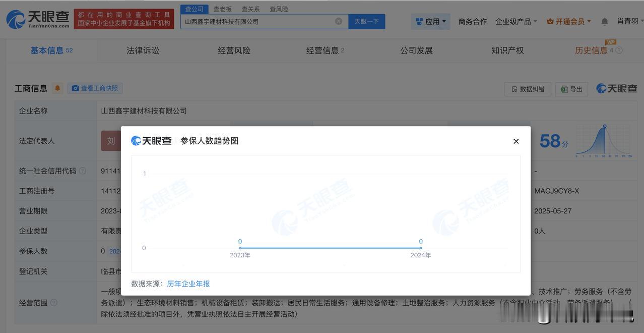Switch to 历史信息 VIP tab
Screen dimensions: 644x333
pos(594,50)
